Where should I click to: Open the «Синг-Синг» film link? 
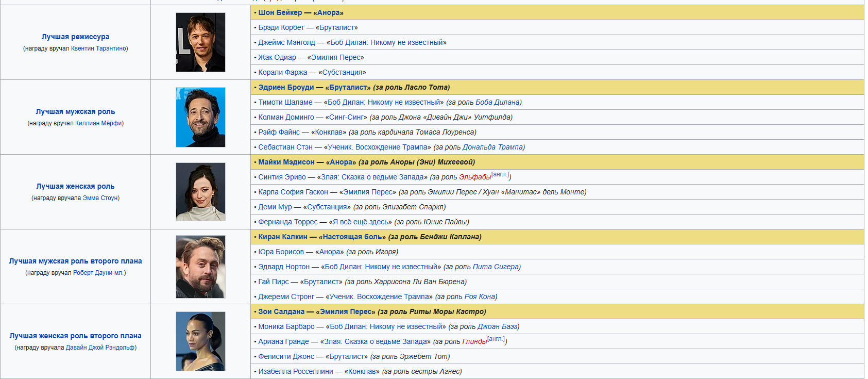(347, 117)
